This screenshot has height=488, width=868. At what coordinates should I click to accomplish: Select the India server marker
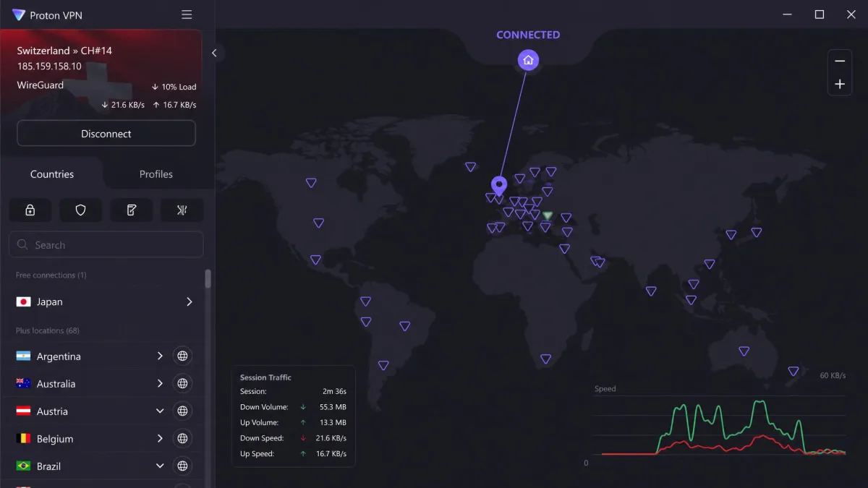coord(651,291)
